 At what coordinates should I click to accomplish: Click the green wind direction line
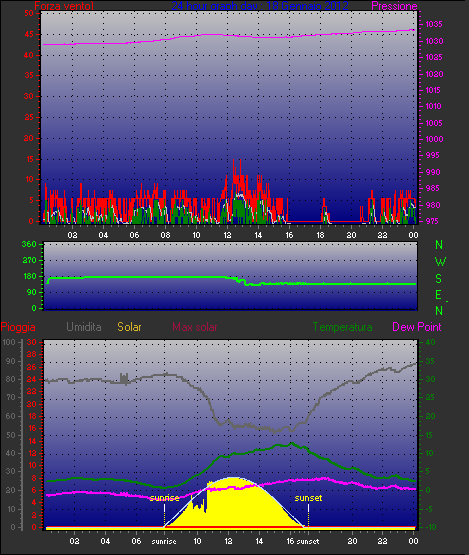(x=231, y=281)
